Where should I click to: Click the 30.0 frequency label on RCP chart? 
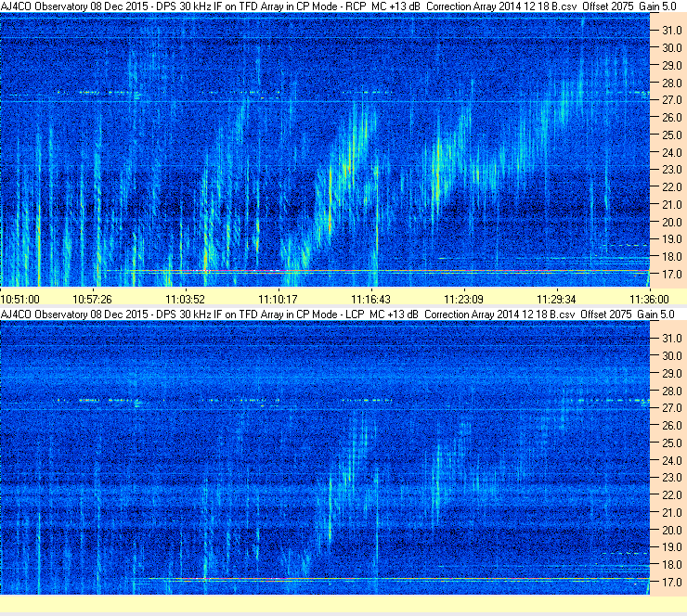click(x=671, y=47)
